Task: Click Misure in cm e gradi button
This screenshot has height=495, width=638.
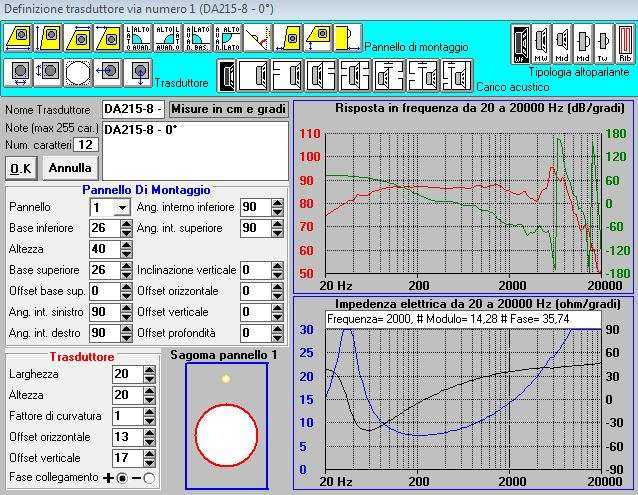Action: (229, 109)
